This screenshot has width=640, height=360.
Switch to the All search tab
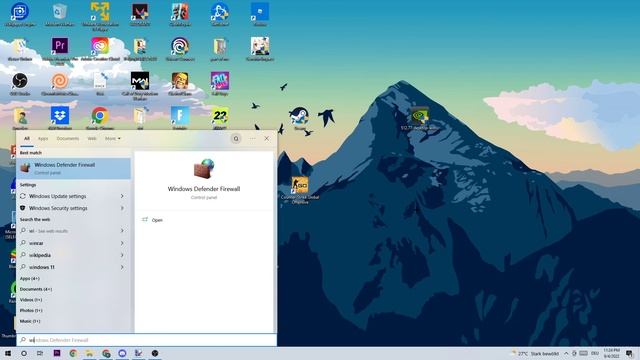pyautogui.click(x=27, y=139)
